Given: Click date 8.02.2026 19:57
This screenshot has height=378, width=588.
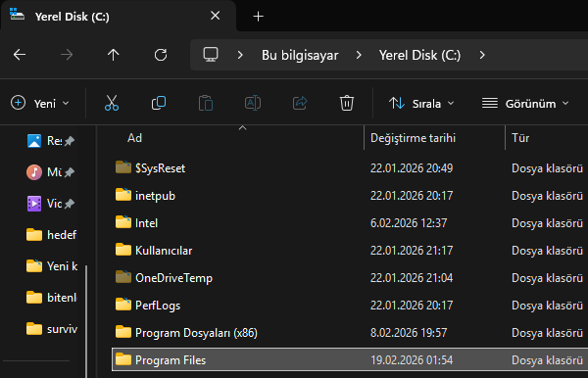Looking at the screenshot, I should [x=409, y=333].
